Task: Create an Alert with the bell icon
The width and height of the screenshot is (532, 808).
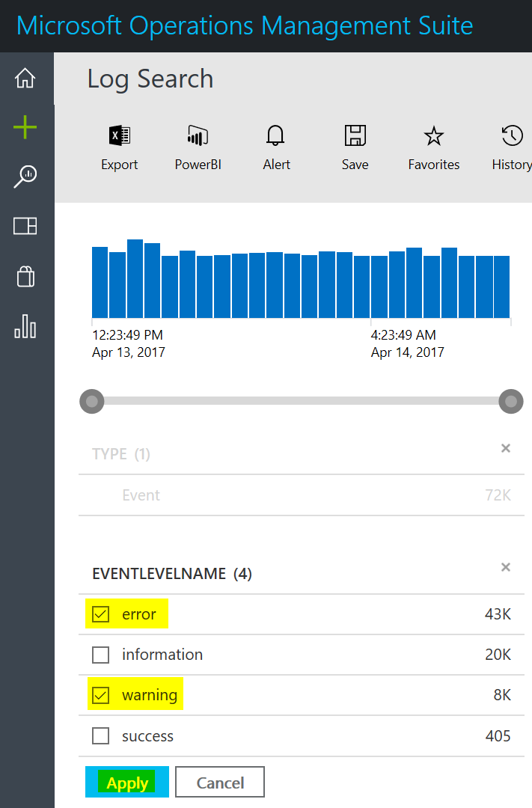Action: coord(276,136)
